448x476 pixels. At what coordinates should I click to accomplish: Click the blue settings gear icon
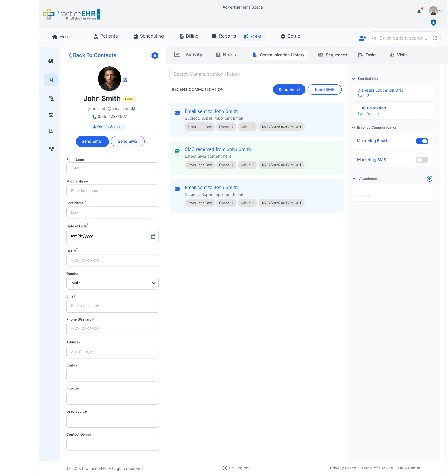pos(155,55)
